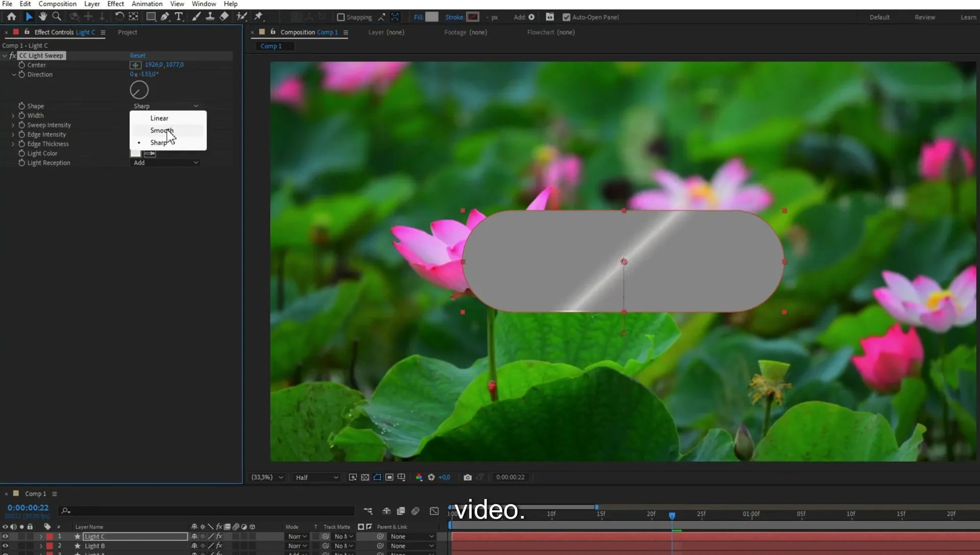Select the Rotation tool
Image resolution: width=980 pixels, height=555 pixels.
(x=119, y=17)
